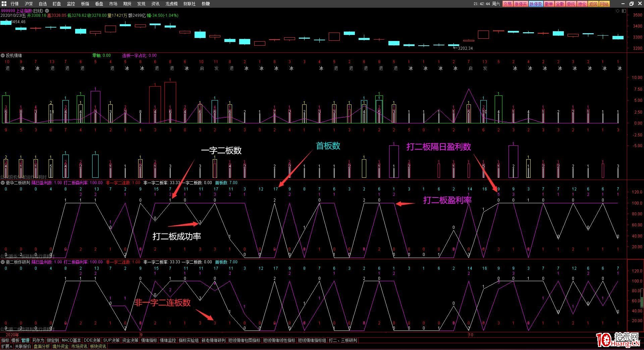
Task: Open the 豪华二板研判 indicator dropdown circle
Action: pos(3,183)
